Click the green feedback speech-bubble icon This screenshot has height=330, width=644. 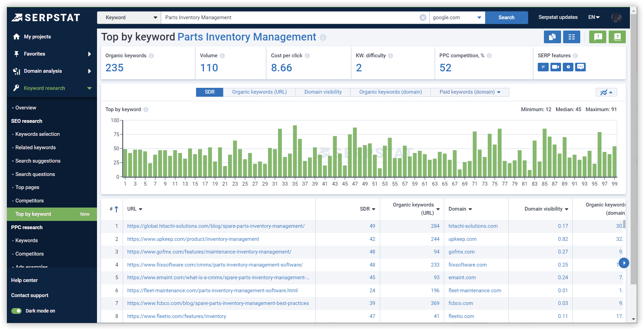(x=598, y=37)
